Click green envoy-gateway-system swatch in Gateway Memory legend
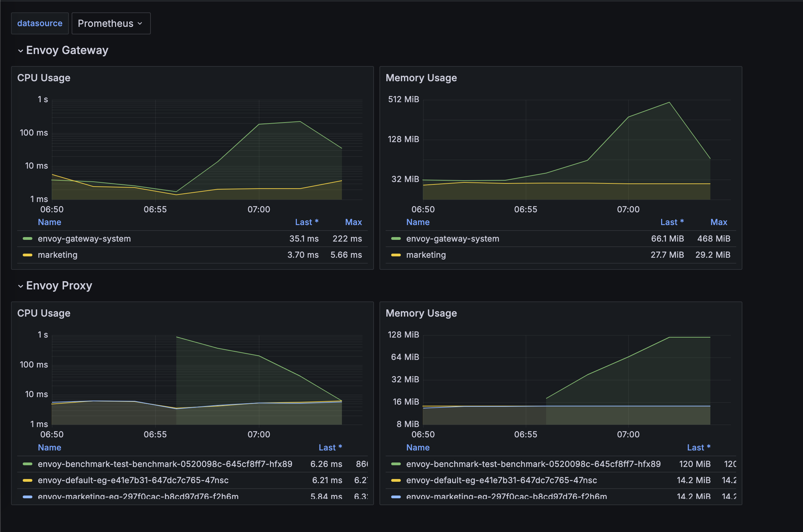 396,238
